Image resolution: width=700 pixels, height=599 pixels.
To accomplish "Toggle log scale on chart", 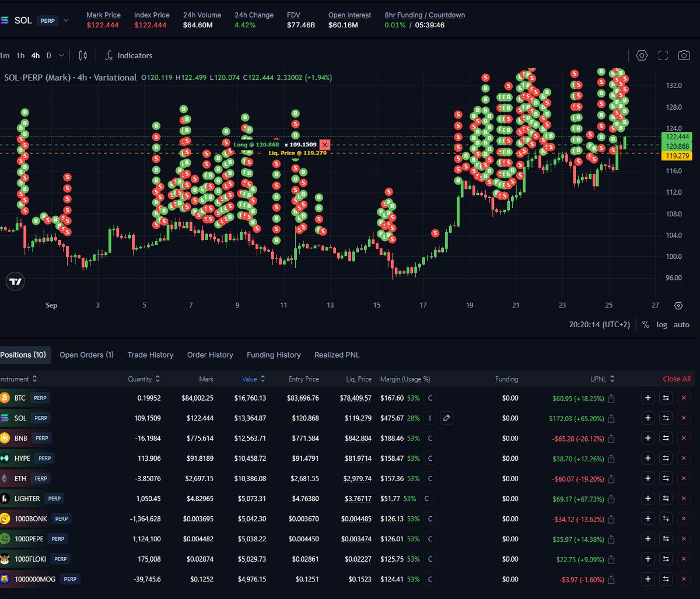I will [661, 324].
